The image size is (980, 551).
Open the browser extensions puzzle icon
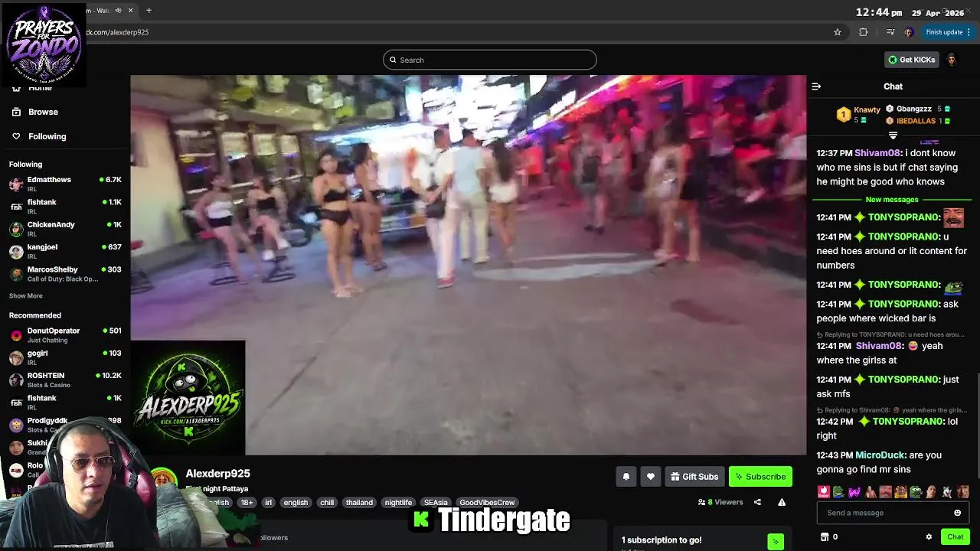[x=864, y=32]
